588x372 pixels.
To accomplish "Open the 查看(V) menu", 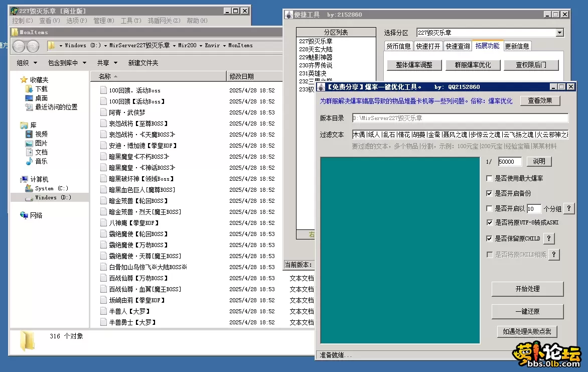I will (50, 21).
